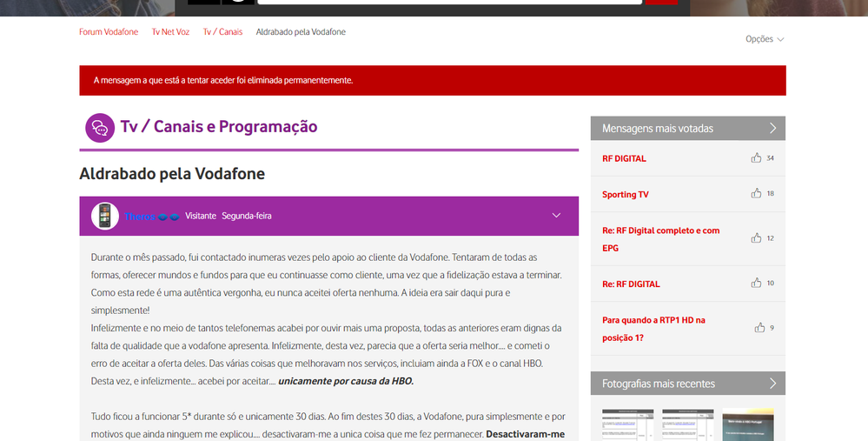Open the Mensagens mais votadas header
This screenshot has height=441, width=868.
687,128
